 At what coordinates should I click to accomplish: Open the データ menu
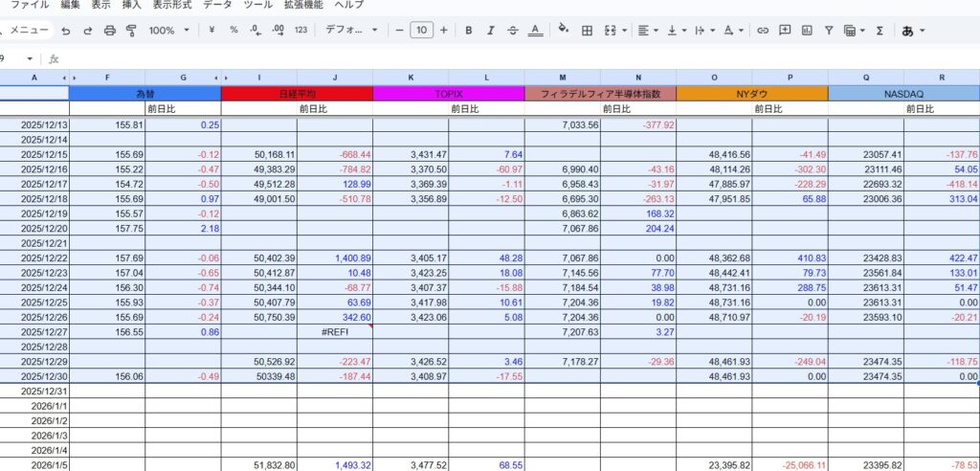[x=217, y=5]
